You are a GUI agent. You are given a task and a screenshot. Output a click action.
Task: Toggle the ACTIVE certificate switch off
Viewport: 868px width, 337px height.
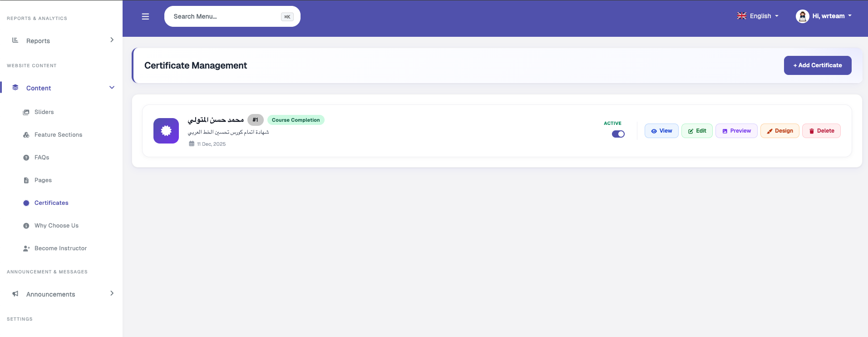click(618, 134)
